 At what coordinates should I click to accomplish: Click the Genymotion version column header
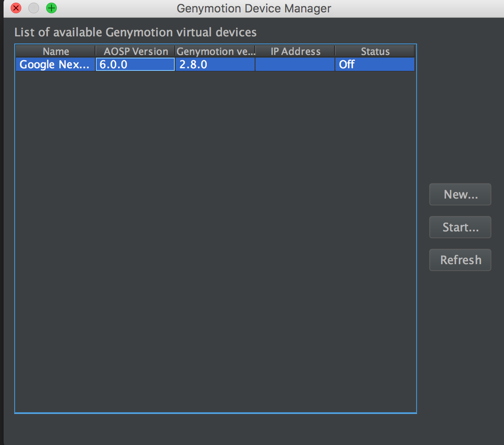coord(215,51)
